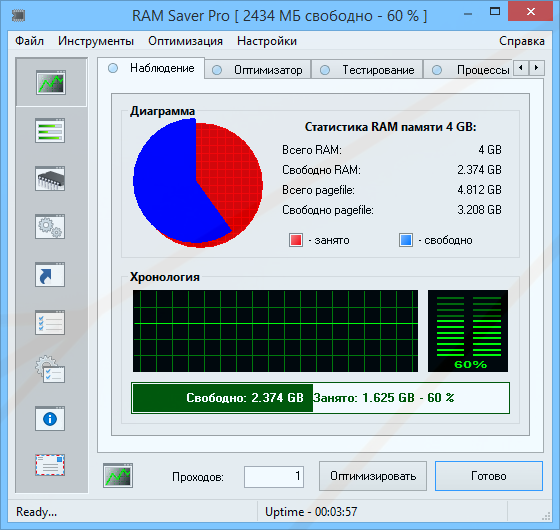The width and height of the screenshot is (560, 530).
Task: Open the Настройки menu
Action: 267,41
